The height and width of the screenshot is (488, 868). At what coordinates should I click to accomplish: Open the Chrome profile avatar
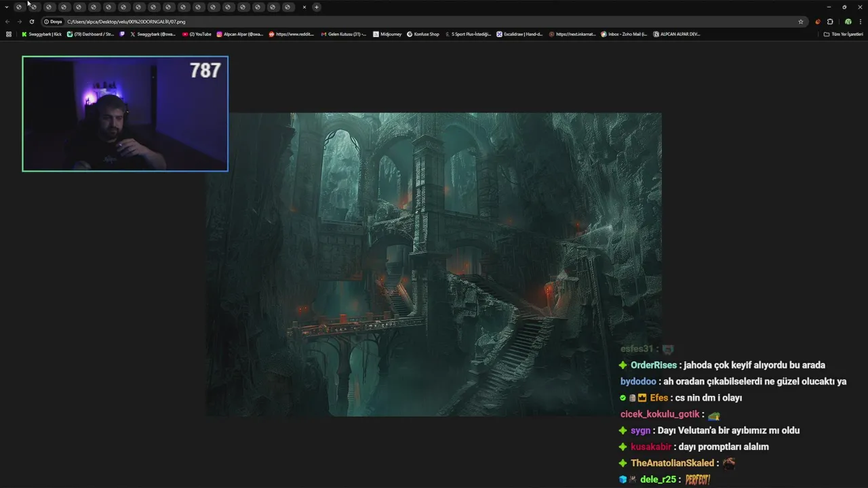(848, 22)
